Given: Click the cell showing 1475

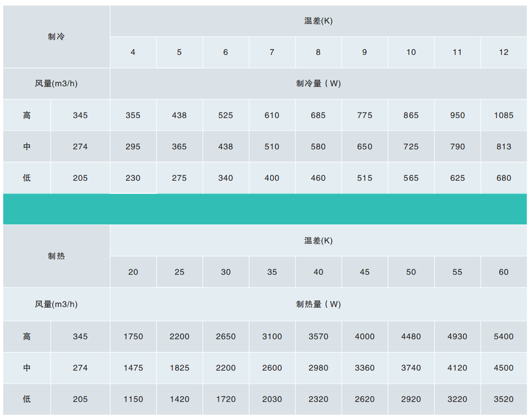Looking at the screenshot, I should 133,368.
